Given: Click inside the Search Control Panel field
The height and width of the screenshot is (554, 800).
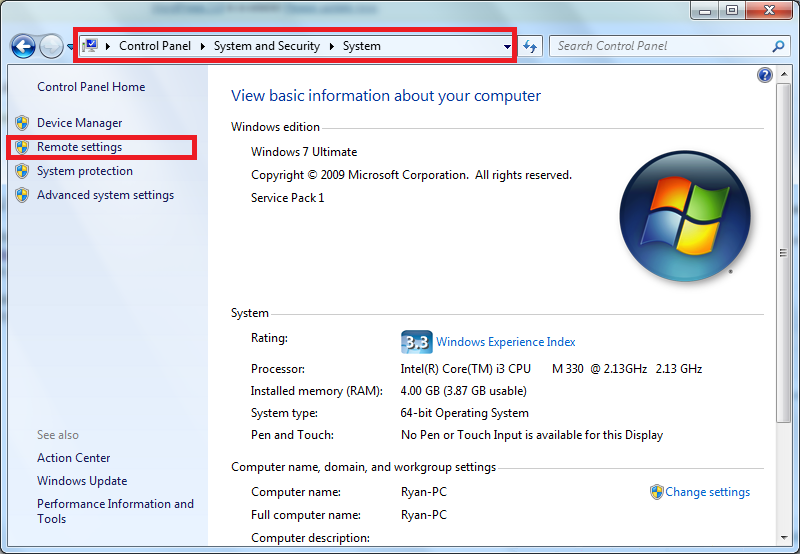Looking at the screenshot, I should click(x=660, y=46).
